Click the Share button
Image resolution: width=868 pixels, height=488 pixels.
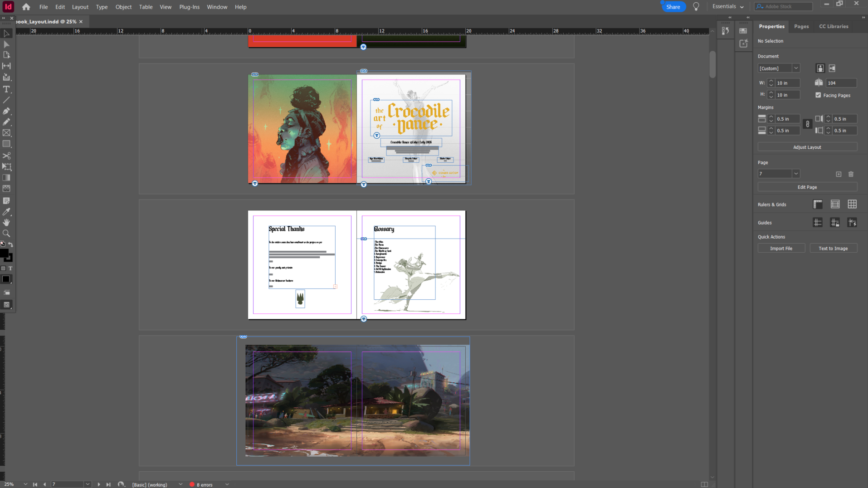click(x=673, y=7)
